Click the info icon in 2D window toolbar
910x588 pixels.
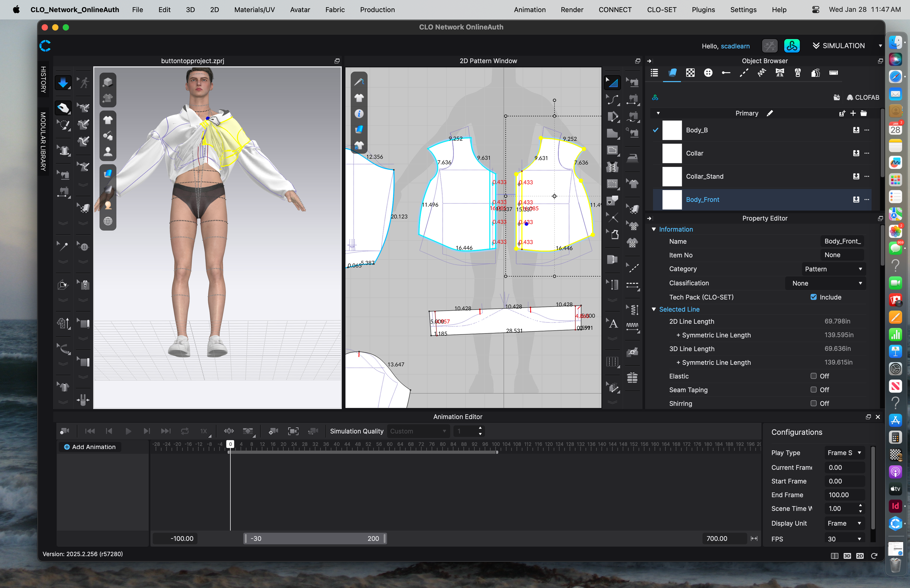359,114
